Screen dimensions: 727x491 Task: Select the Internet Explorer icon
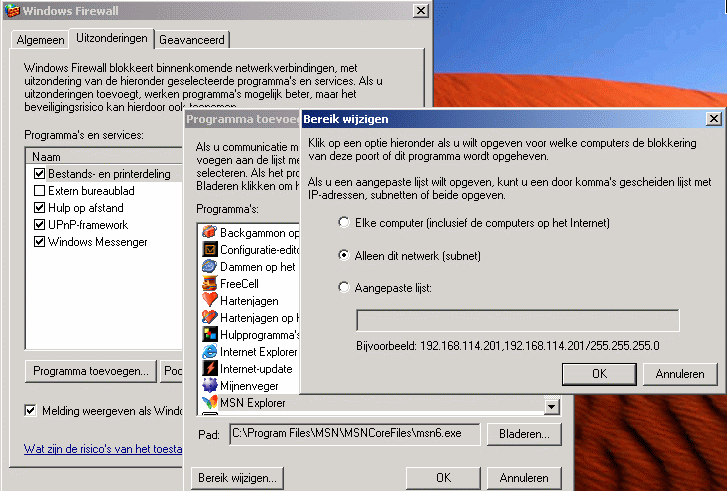coord(210,351)
